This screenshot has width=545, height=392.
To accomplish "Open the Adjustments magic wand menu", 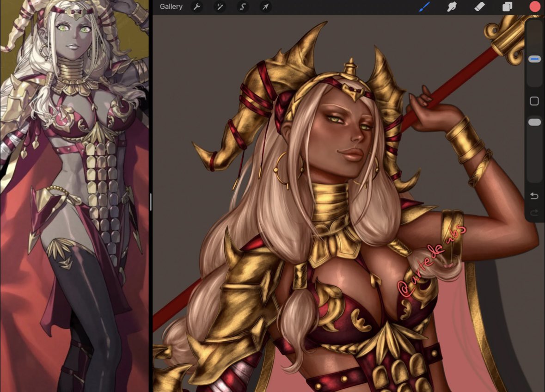I will tap(220, 6).
